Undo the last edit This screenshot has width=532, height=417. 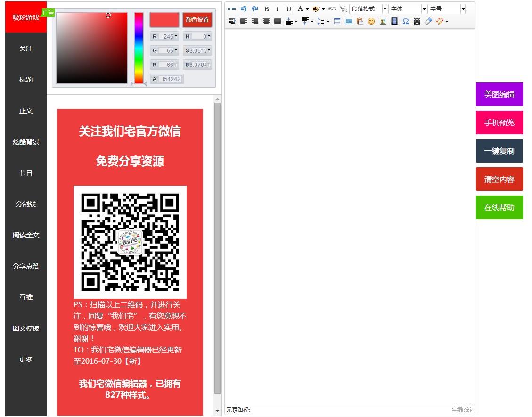point(244,9)
